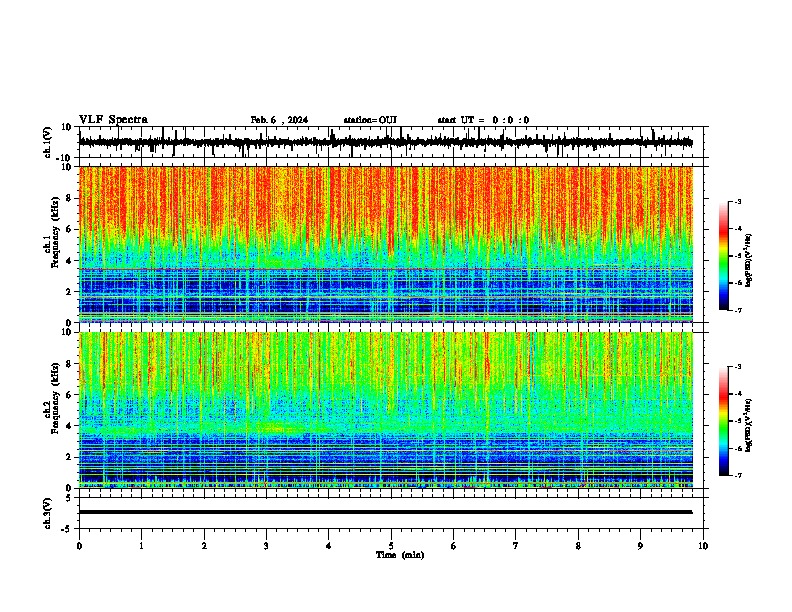This screenshot has width=792, height=612.
Task: Click the ch.1 voltage waveform trace
Action: [x=386, y=142]
